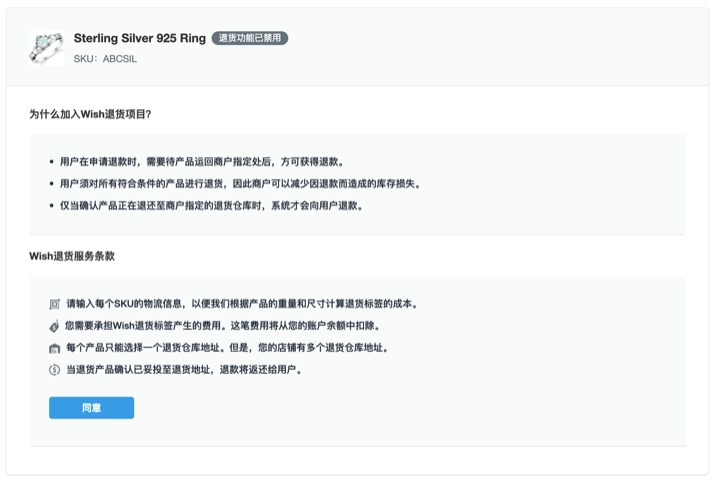
Task: Select the SKU: ABCSIL text
Action: pos(105,59)
